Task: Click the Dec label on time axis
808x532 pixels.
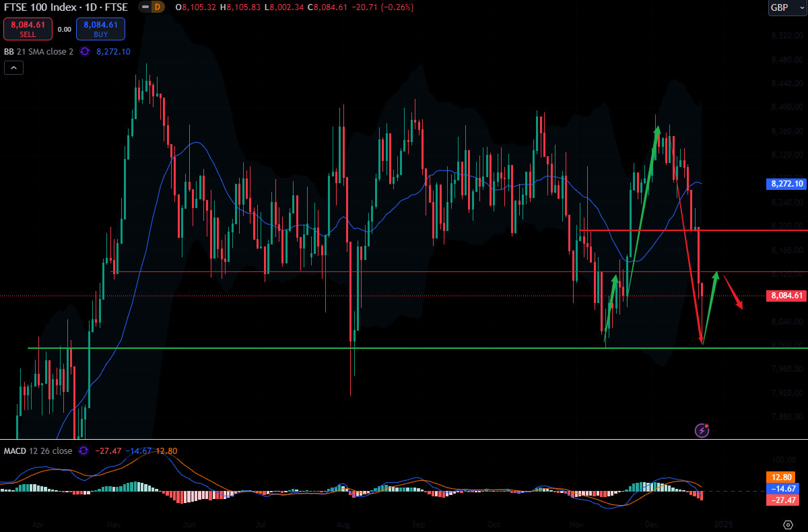Action: coord(651,523)
